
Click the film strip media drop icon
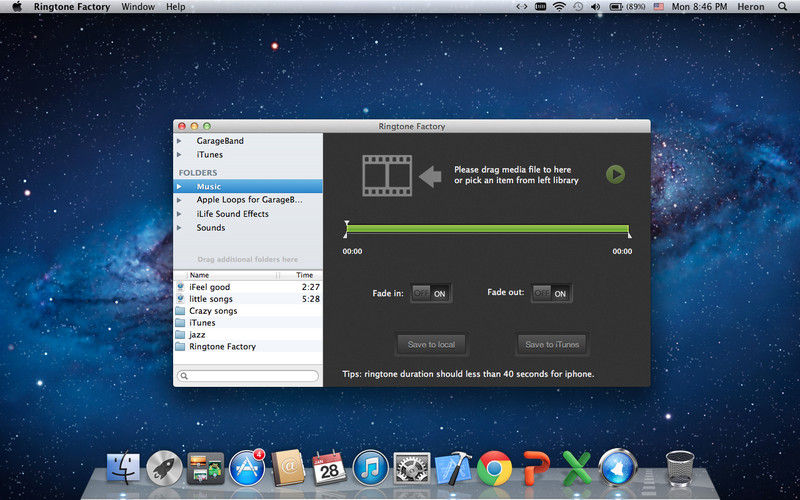[x=387, y=176]
